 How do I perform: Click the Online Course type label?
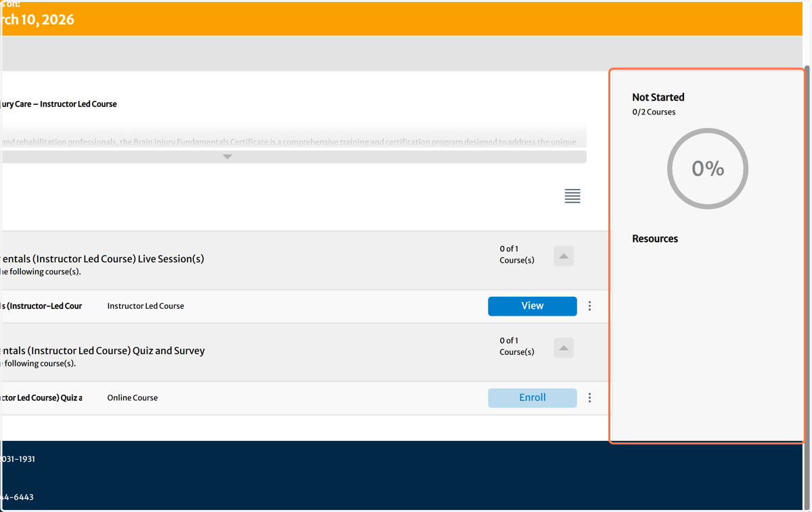133,398
